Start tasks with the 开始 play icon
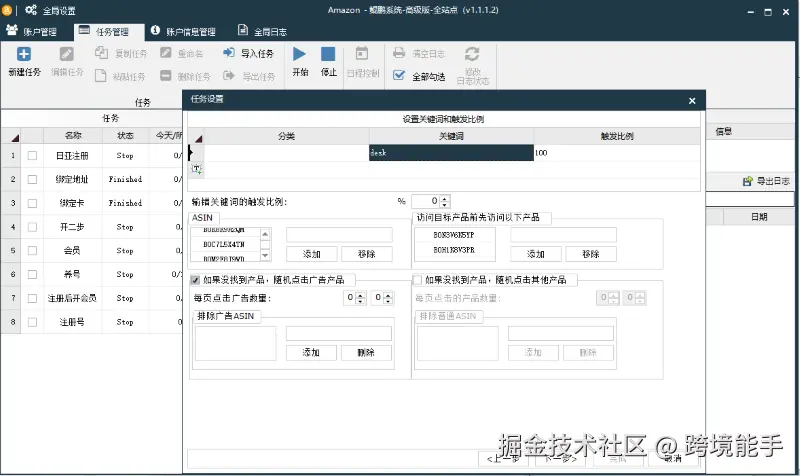Screen dimensions: 800x476 point(299,54)
